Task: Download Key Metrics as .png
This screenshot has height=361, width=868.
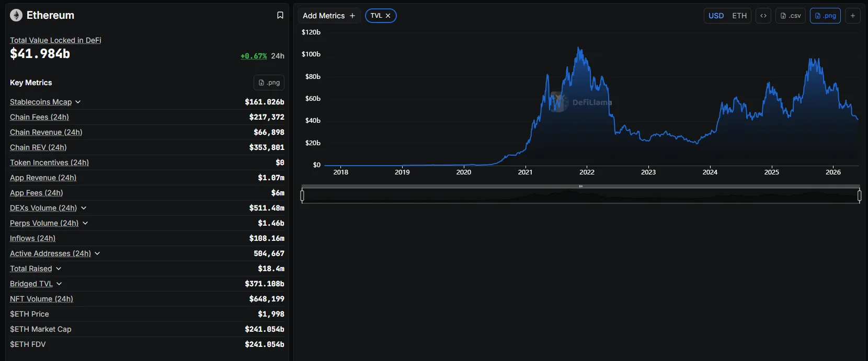Action: (x=269, y=83)
